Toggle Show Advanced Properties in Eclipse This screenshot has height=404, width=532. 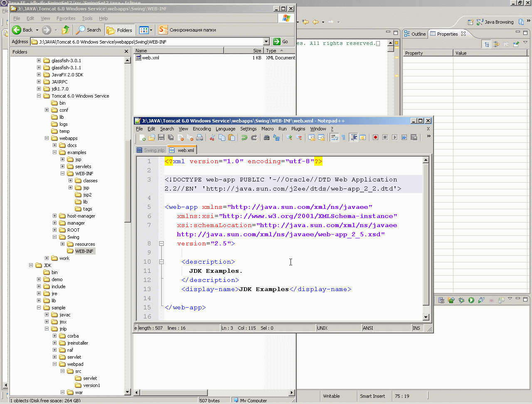click(x=496, y=44)
